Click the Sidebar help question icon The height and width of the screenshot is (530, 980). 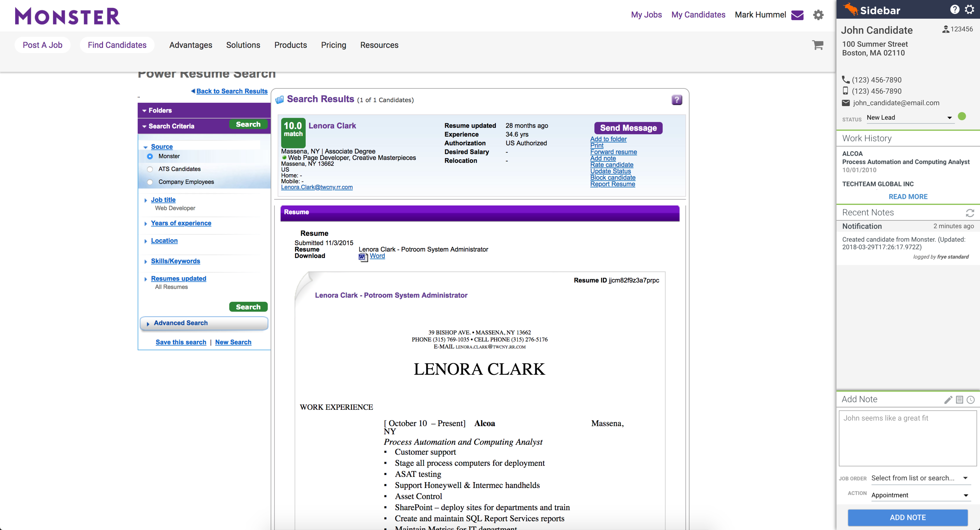pos(954,9)
